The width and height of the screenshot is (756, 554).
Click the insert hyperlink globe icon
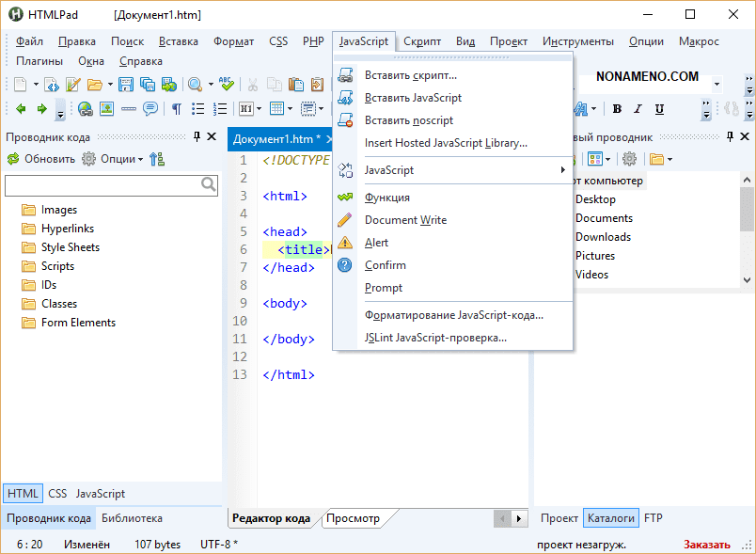(86, 109)
